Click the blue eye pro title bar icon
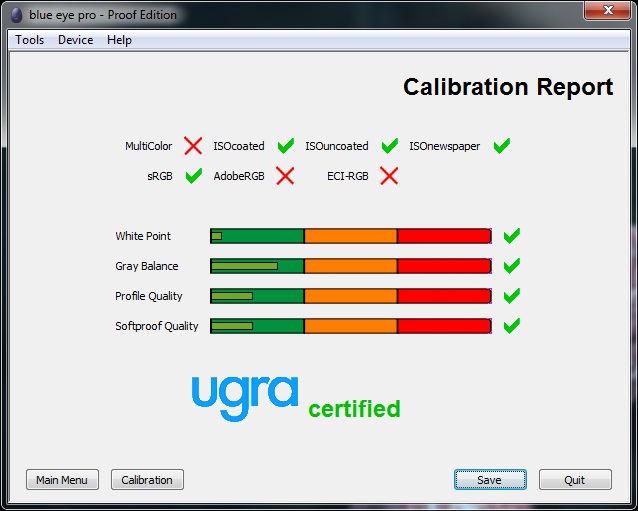The height and width of the screenshot is (511, 638). 17,15
